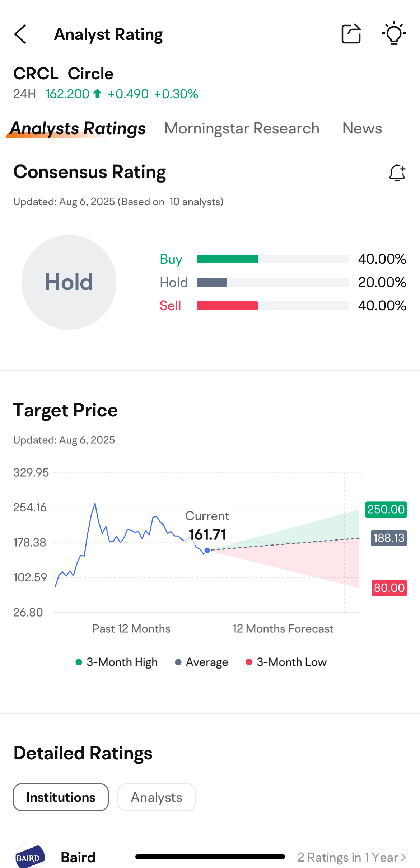420x868 pixels.
Task: Select the Institutions filter pill
Action: click(x=61, y=797)
